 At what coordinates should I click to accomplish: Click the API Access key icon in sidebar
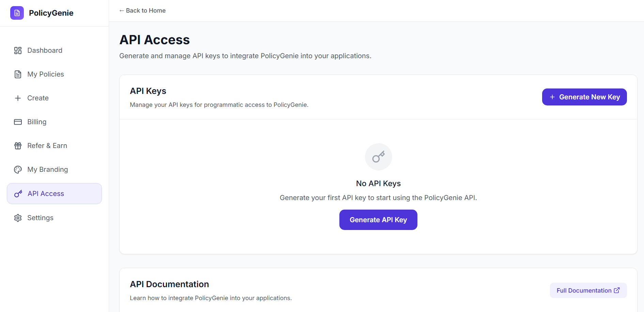point(18,194)
